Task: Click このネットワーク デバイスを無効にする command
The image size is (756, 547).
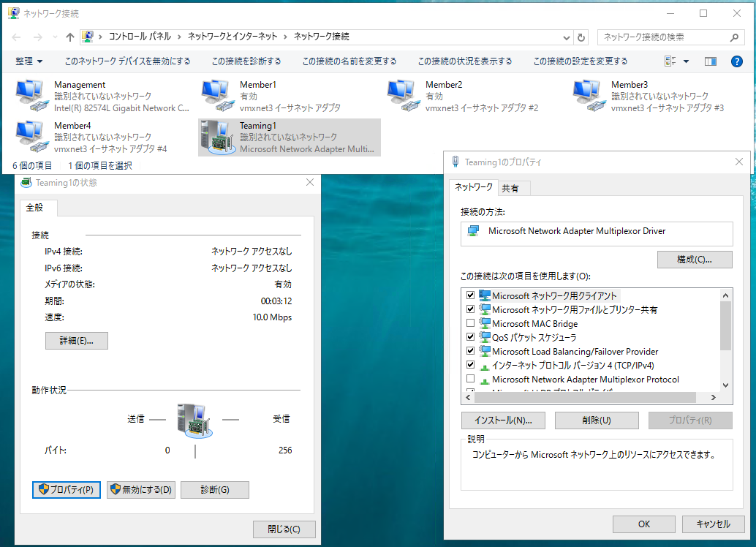Action: click(x=127, y=61)
